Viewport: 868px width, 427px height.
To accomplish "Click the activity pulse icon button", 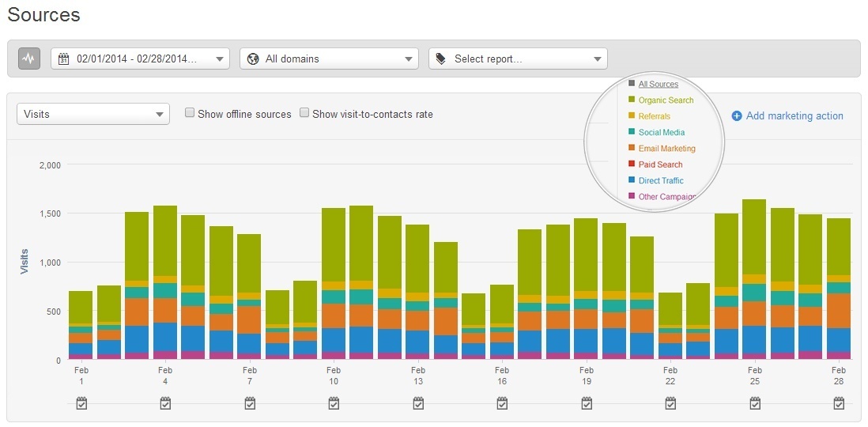I will (29, 59).
